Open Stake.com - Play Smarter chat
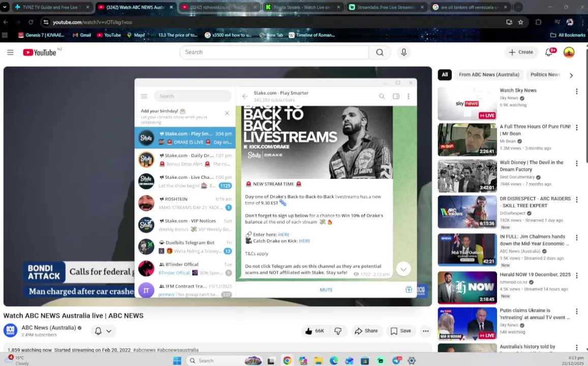 (x=185, y=138)
